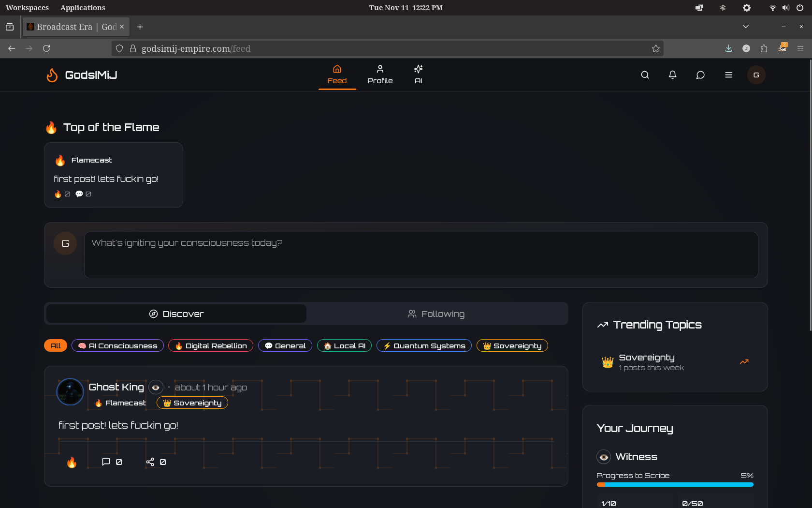
Task: Click the G user avatar in header
Action: pos(756,75)
